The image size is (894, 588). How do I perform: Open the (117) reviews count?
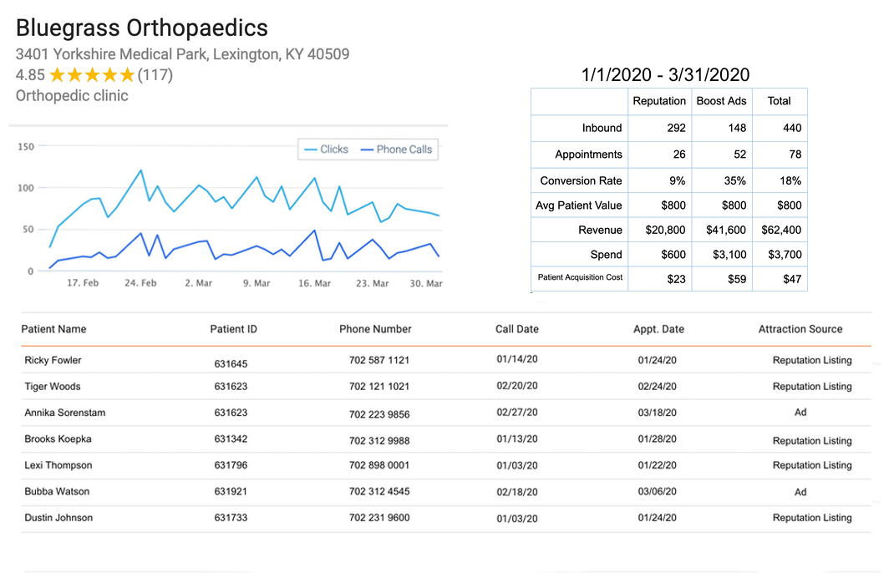(155, 74)
